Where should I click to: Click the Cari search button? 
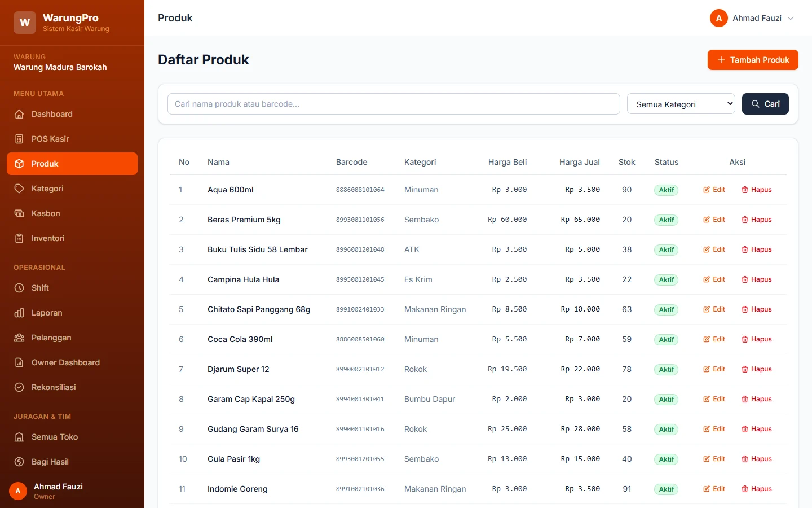765,104
